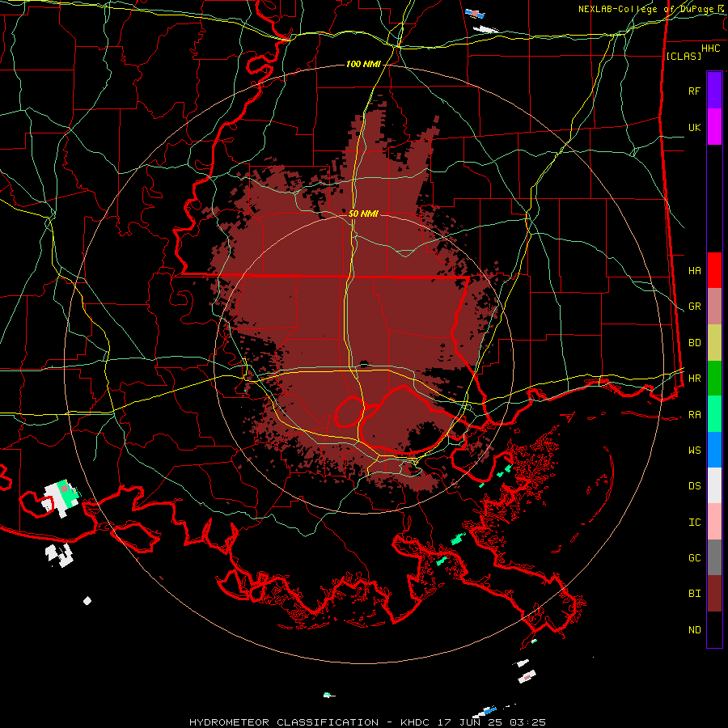The image size is (728, 728).
Task: Click the HR green legend swatch
Action: coord(714,379)
